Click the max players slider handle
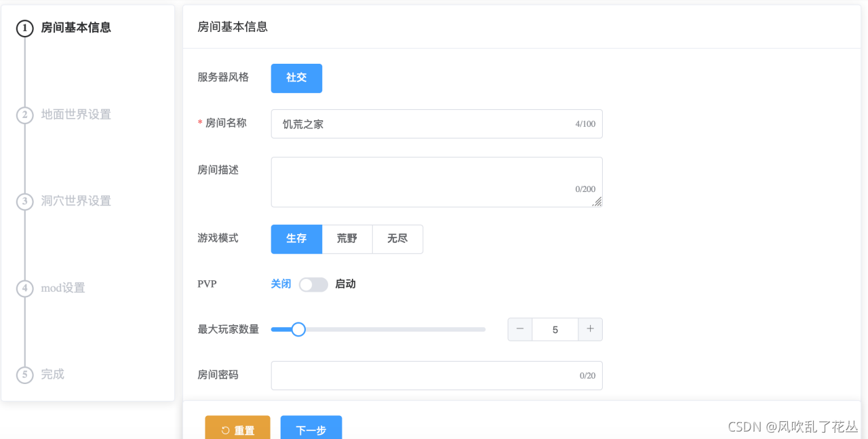 (298, 330)
